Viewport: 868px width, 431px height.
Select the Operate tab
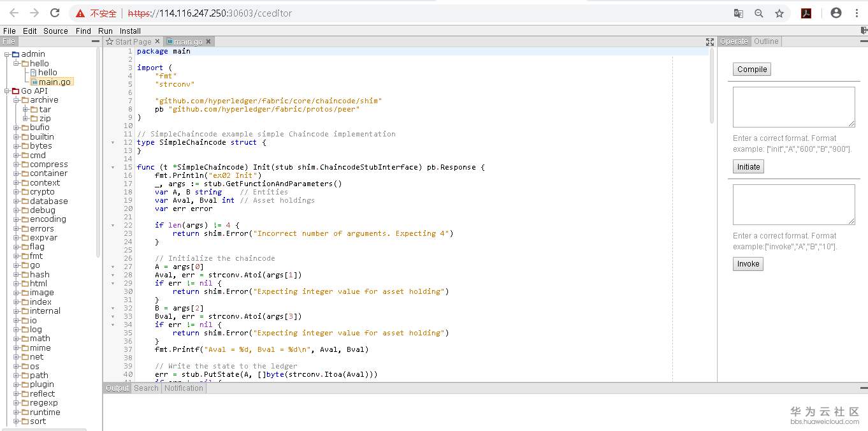(734, 41)
